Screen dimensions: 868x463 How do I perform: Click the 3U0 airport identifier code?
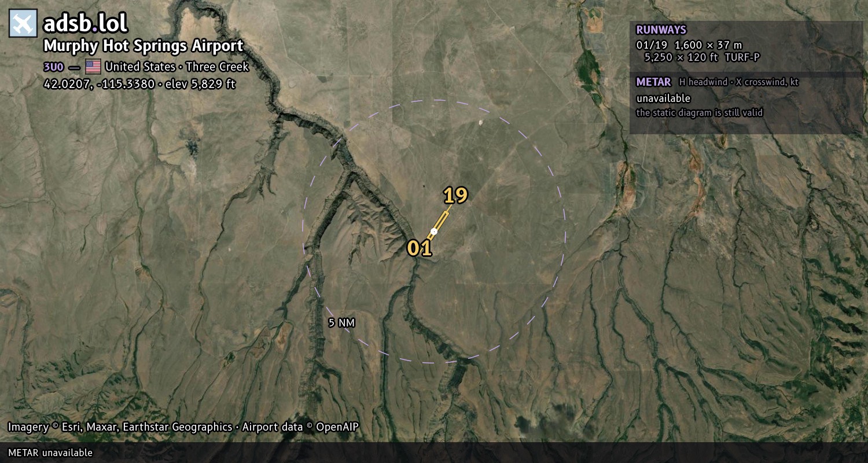tap(53, 67)
